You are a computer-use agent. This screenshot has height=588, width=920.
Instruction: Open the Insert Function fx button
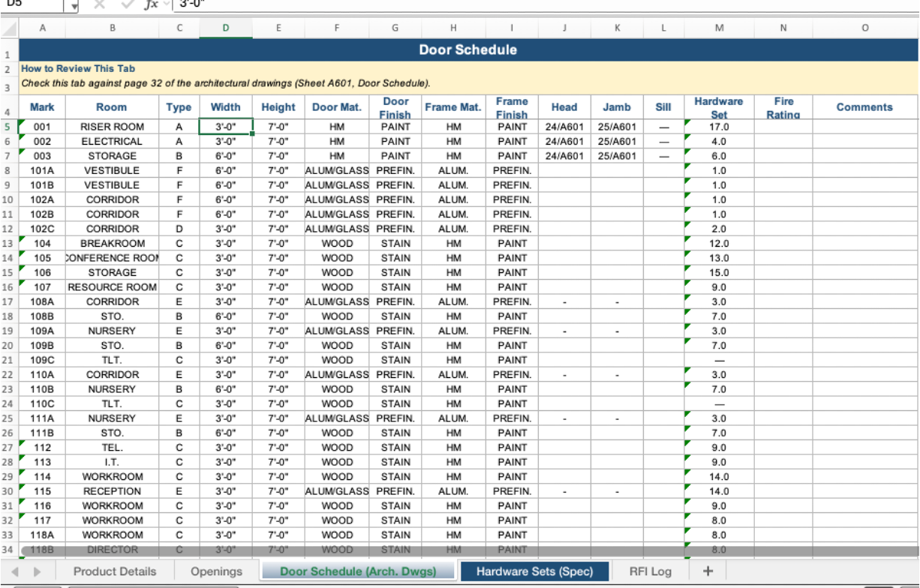click(x=151, y=4)
